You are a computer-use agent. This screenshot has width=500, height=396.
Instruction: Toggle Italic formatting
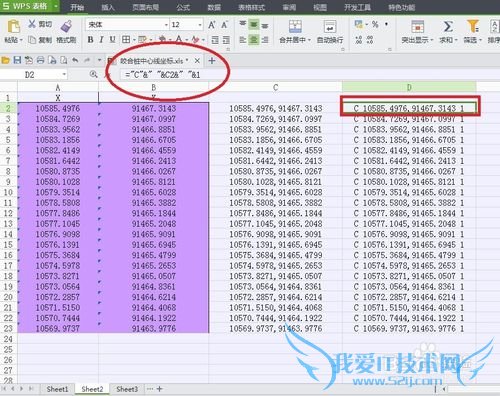point(101,40)
